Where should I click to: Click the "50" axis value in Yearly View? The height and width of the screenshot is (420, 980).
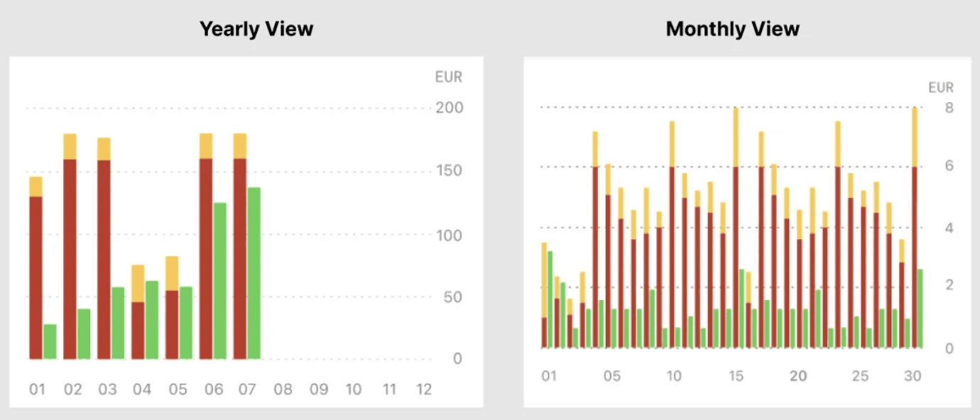point(452,297)
